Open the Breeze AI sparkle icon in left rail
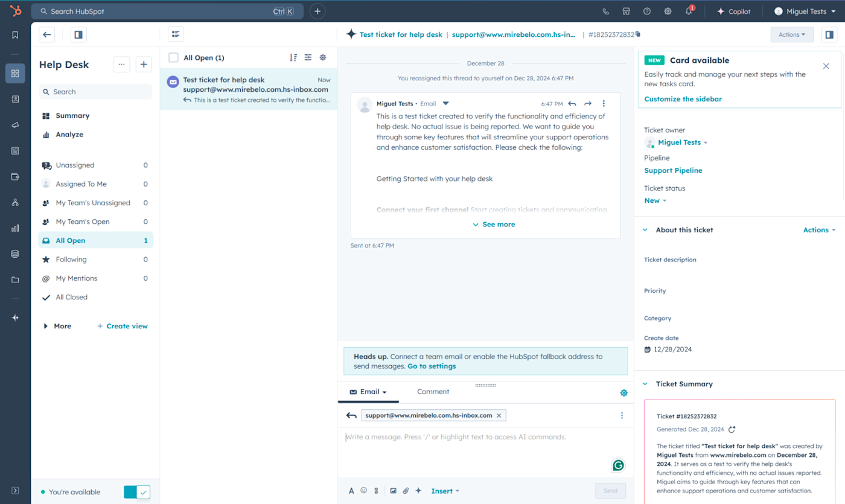The image size is (845, 504). (x=15, y=317)
